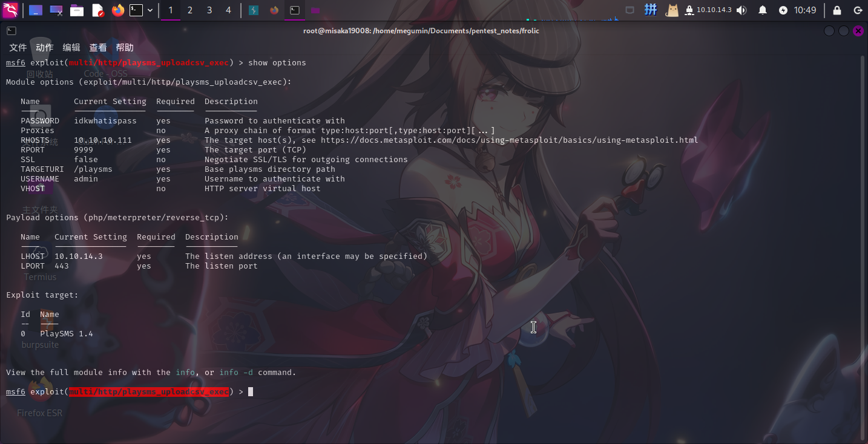
Task: Switch to workspace 1
Action: point(171,10)
